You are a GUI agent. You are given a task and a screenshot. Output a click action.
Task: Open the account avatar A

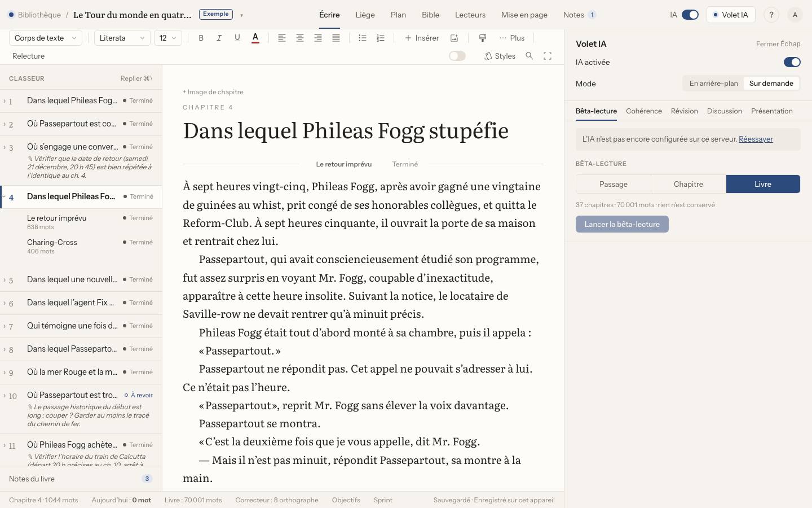point(795,15)
